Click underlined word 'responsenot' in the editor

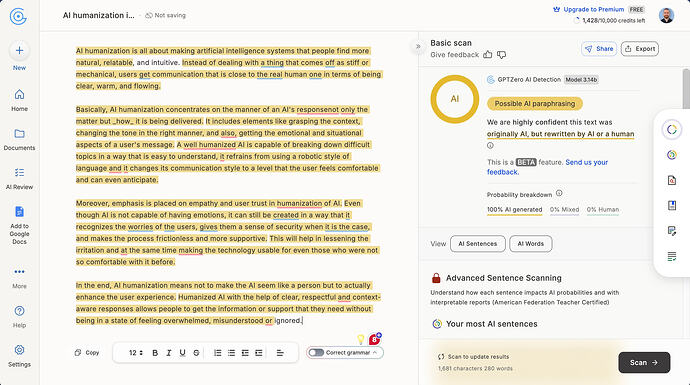pos(318,110)
